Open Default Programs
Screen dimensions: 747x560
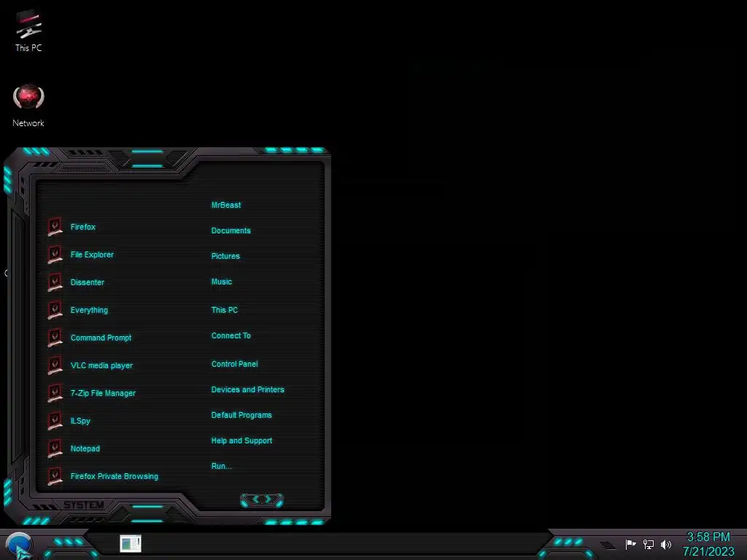click(241, 415)
